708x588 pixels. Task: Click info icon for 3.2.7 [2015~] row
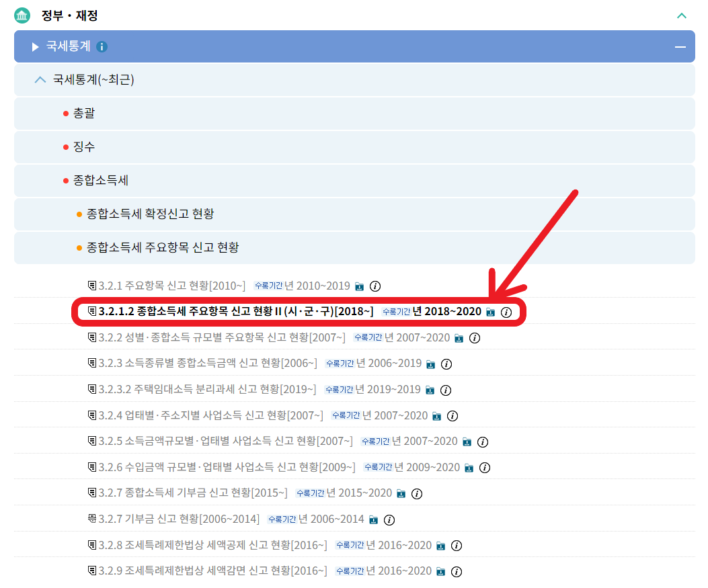[417, 494]
